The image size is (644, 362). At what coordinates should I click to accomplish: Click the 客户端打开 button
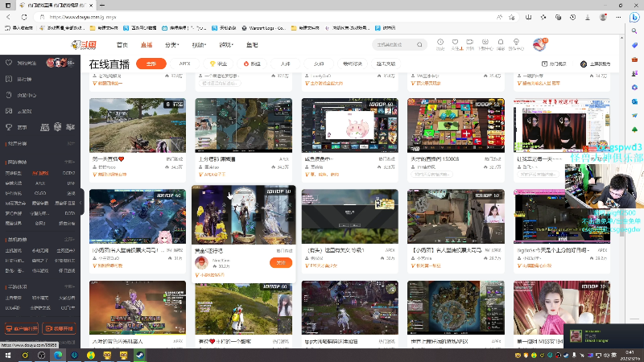pyautogui.click(x=22, y=328)
